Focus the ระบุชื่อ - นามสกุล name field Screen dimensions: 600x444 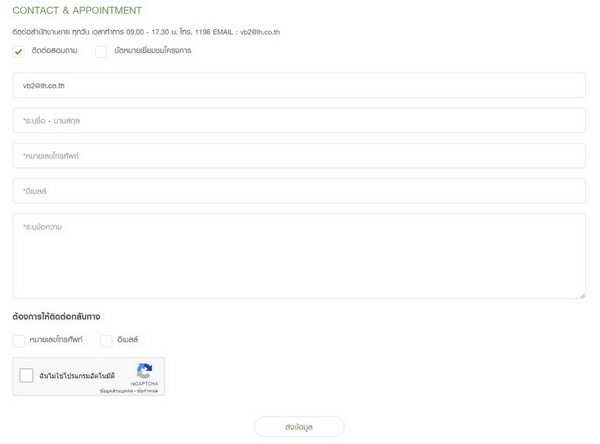[299, 120]
